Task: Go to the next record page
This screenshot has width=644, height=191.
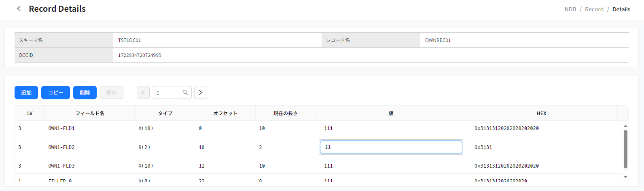Action: [201, 92]
